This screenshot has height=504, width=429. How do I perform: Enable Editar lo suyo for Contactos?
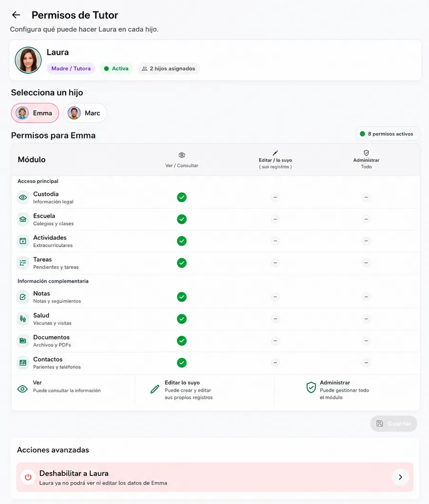(x=275, y=363)
